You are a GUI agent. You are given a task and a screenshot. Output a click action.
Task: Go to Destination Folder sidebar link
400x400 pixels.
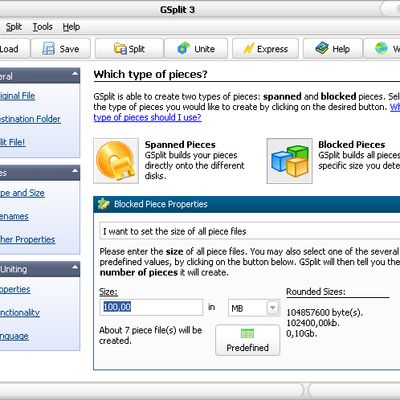click(x=30, y=119)
